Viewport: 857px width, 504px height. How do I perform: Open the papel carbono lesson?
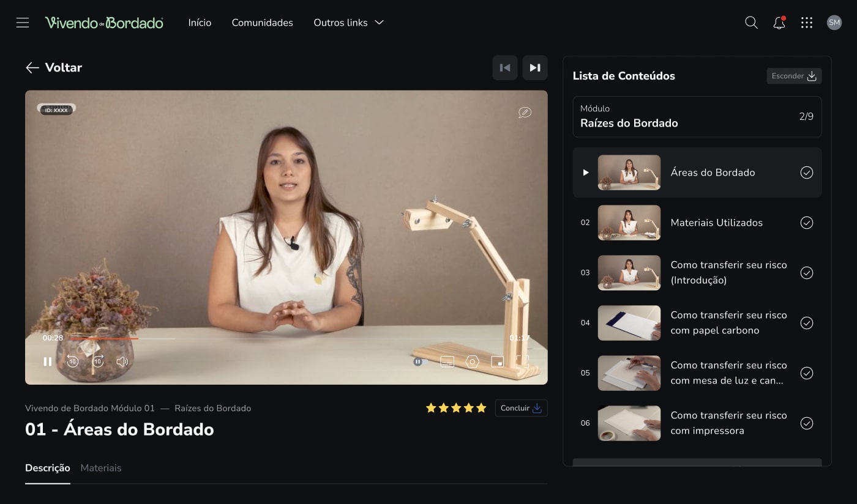pos(697,323)
